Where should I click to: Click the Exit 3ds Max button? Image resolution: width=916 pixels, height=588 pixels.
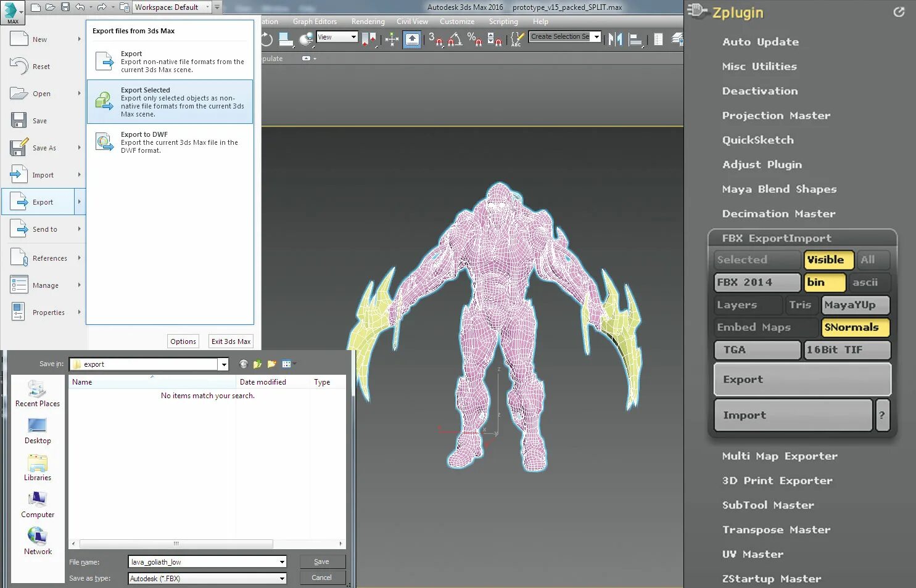click(231, 341)
